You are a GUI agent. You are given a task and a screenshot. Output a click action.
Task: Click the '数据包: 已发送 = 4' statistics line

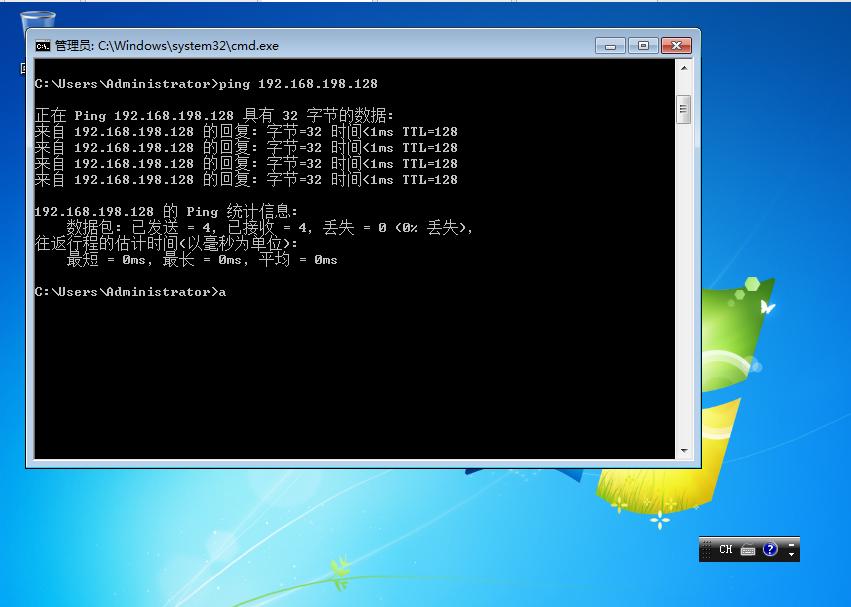270,227
